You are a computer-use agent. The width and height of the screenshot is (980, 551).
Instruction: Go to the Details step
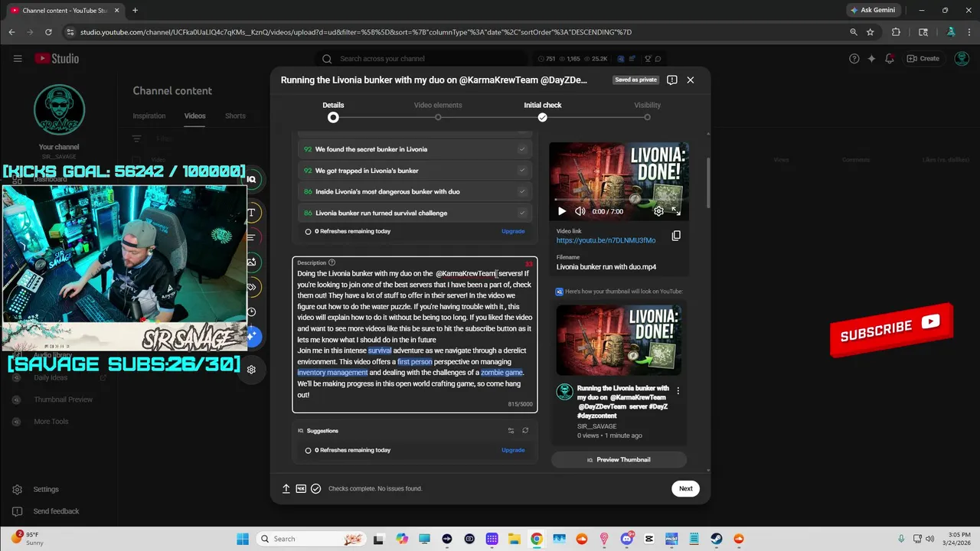[x=333, y=111]
